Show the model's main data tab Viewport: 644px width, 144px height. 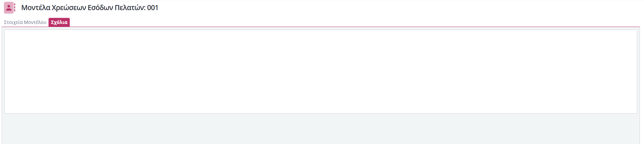[x=25, y=22]
